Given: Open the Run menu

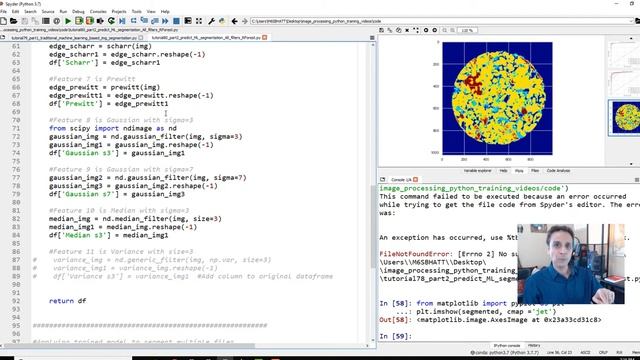Looking at the screenshot, I should (x=63, y=11).
